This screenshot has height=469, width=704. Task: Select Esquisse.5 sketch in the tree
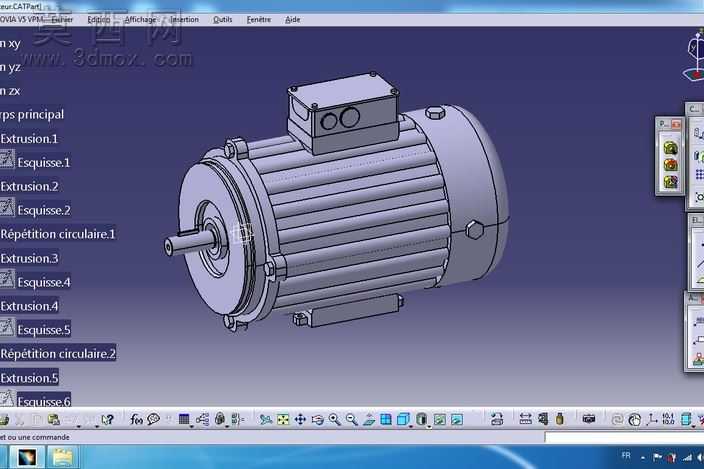[44, 330]
